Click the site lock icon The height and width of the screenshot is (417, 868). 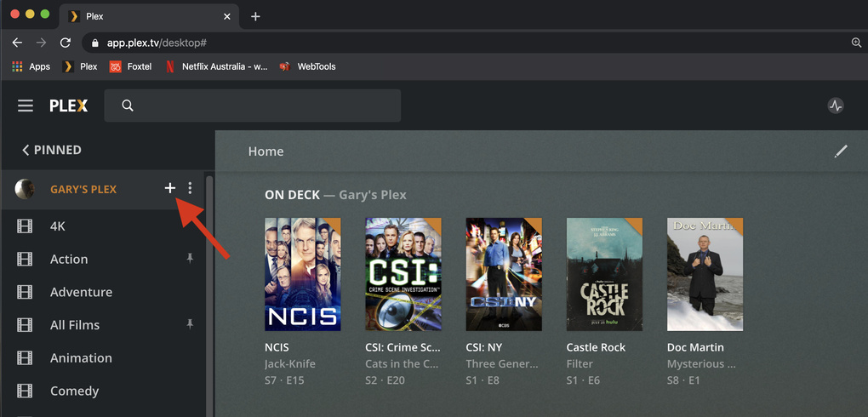click(x=95, y=43)
